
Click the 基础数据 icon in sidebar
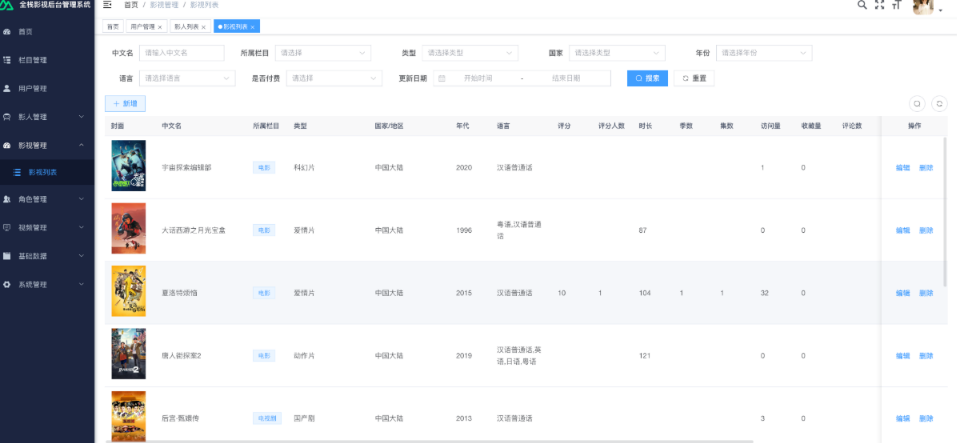pos(7,256)
